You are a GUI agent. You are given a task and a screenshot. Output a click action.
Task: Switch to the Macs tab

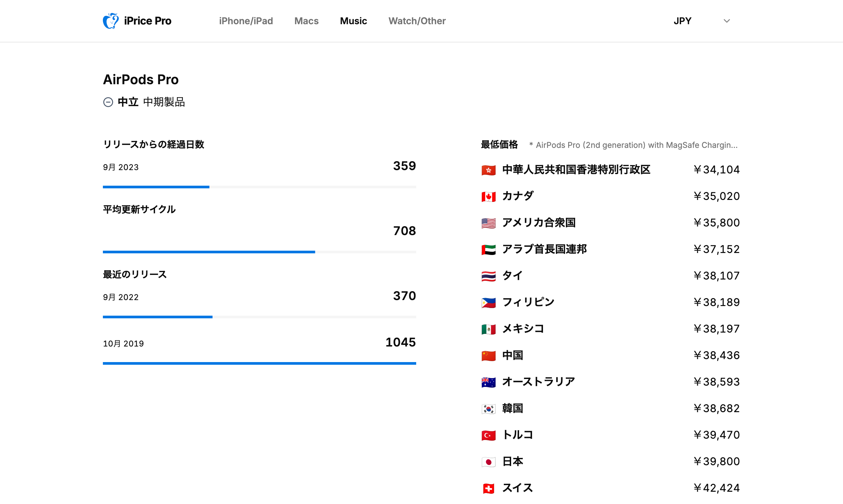[x=306, y=21]
